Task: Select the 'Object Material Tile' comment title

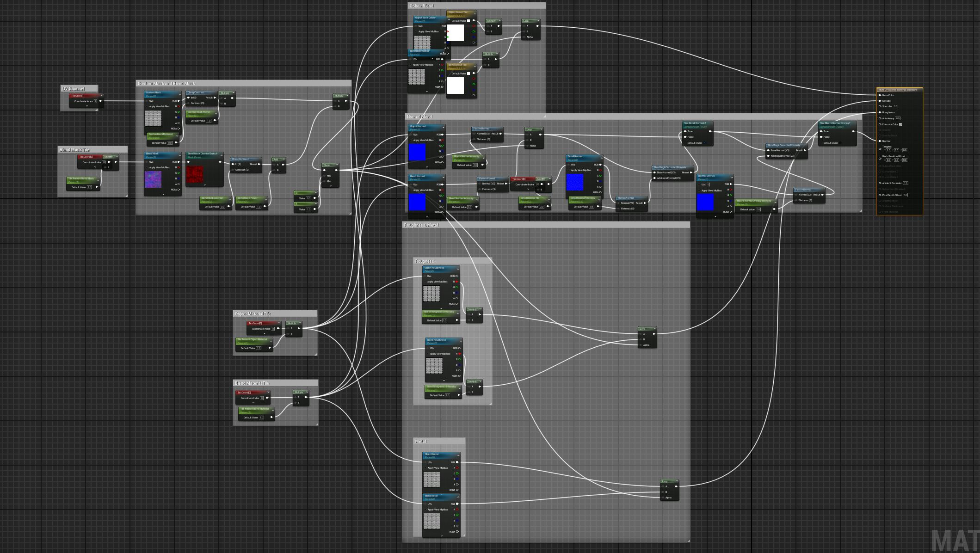Action: (x=253, y=314)
